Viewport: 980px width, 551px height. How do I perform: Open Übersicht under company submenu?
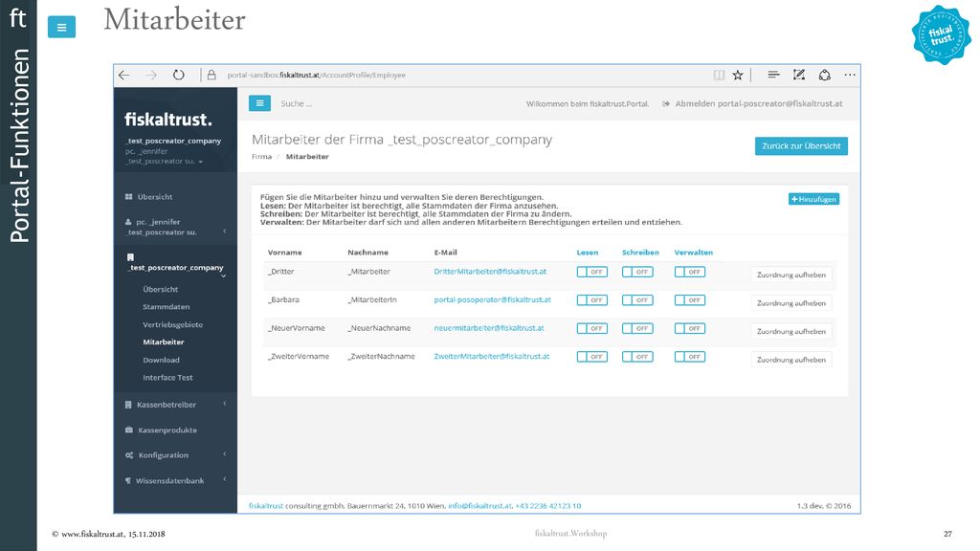click(x=160, y=289)
